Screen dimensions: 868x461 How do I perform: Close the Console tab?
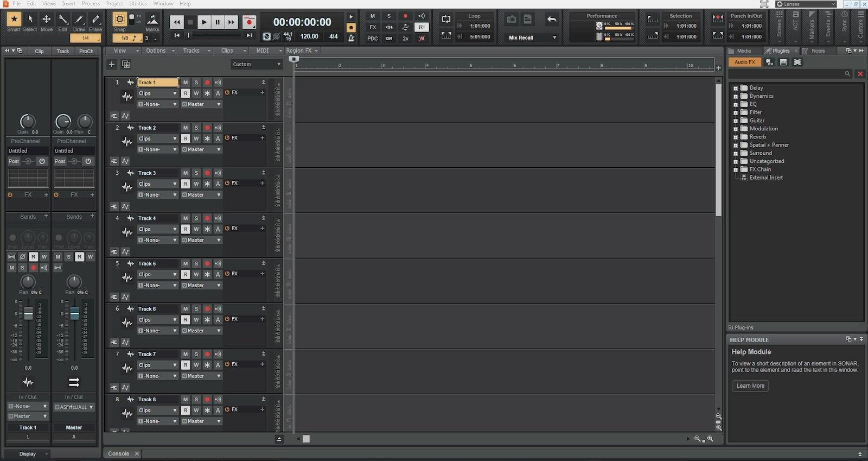point(137,453)
